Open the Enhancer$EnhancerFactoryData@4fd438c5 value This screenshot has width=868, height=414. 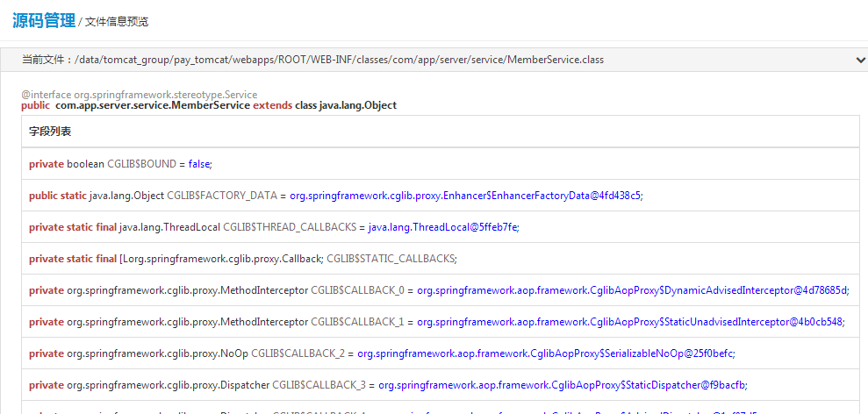[465, 196]
